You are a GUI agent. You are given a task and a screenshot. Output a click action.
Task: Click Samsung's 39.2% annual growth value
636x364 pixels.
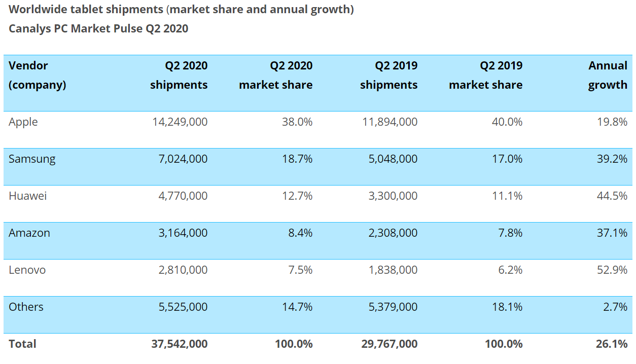(x=612, y=159)
